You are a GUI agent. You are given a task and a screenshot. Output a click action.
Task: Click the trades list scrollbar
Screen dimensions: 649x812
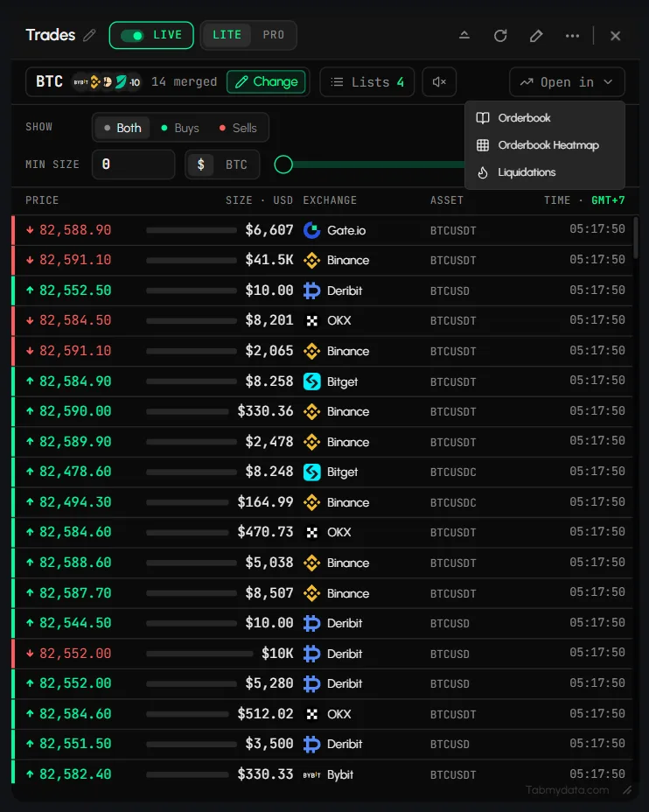pos(636,238)
